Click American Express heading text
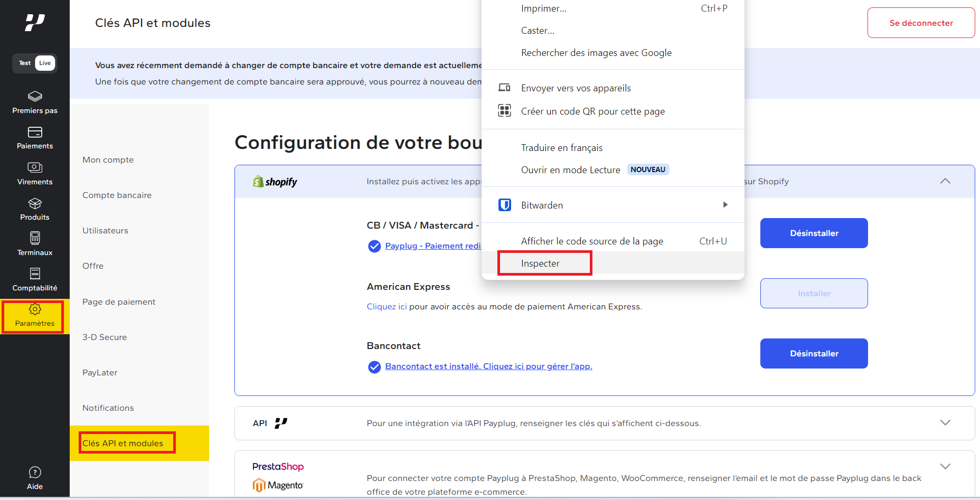 click(408, 287)
